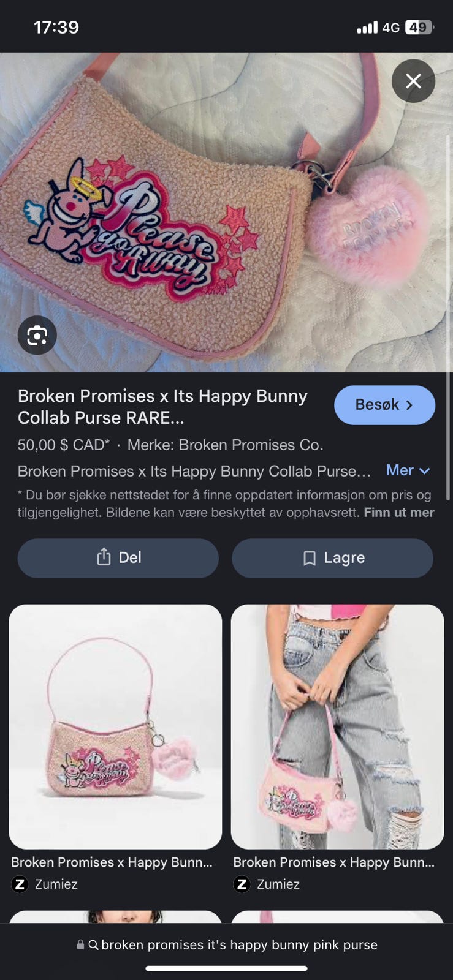Expand description with Mer chevron

point(408,470)
